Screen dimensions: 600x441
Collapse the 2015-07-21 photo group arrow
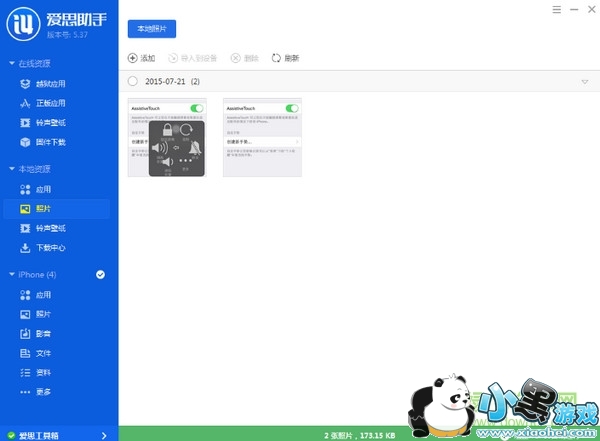click(585, 82)
